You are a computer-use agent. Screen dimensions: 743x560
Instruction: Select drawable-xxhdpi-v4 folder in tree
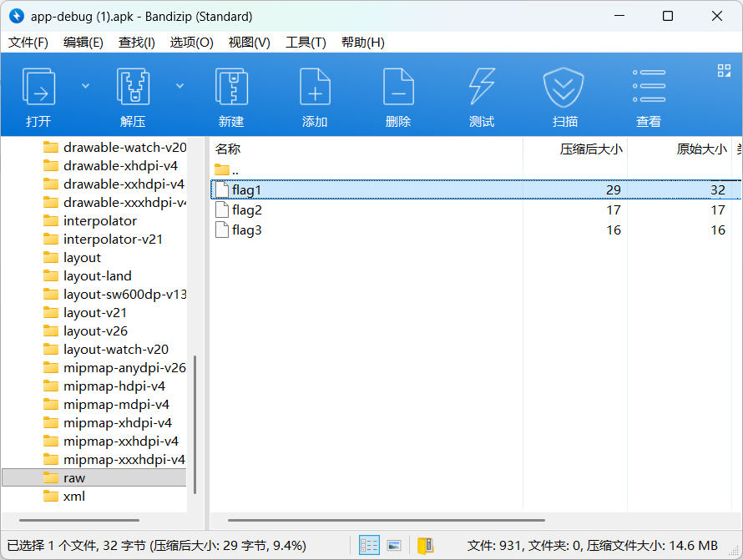(x=114, y=184)
